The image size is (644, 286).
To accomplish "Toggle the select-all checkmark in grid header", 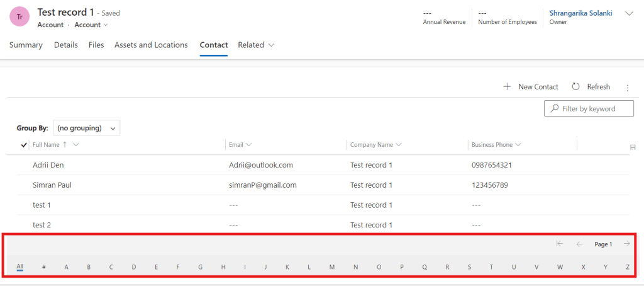I will tap(24, 145).
